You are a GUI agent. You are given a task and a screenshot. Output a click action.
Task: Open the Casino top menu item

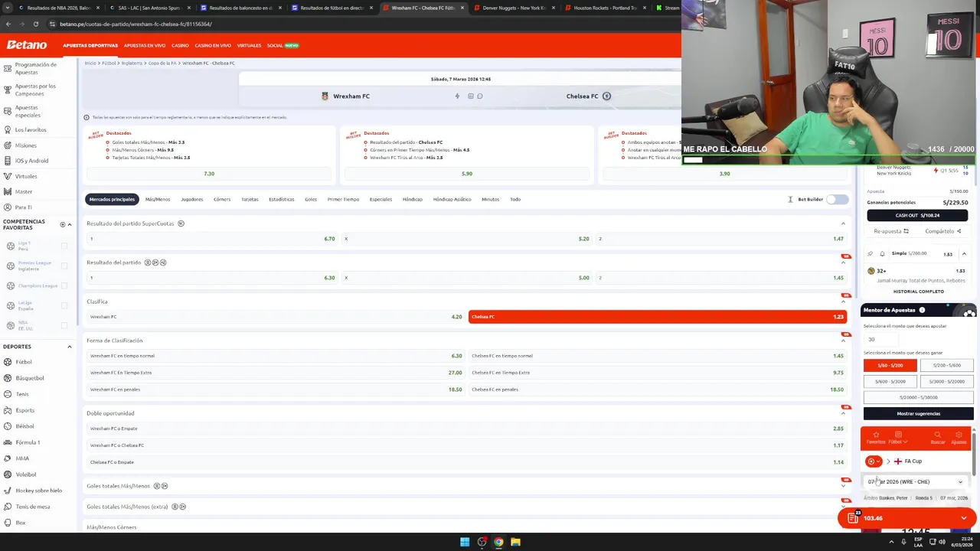pos(180,45)
